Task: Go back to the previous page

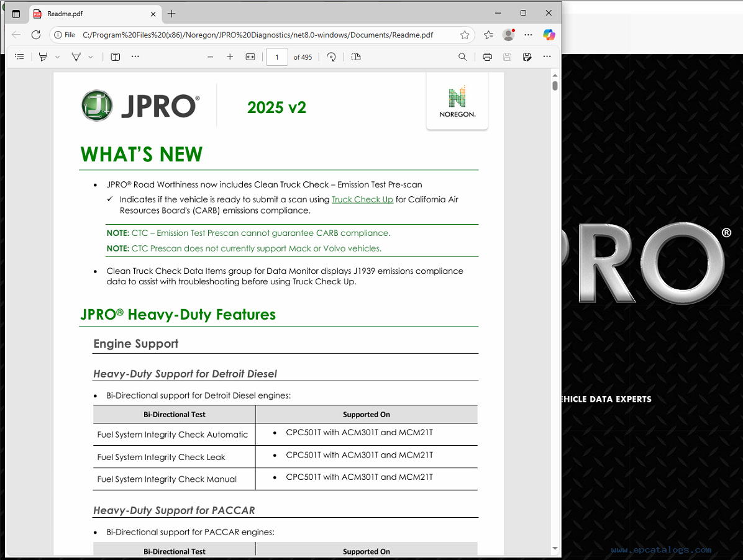Action: 16,35
